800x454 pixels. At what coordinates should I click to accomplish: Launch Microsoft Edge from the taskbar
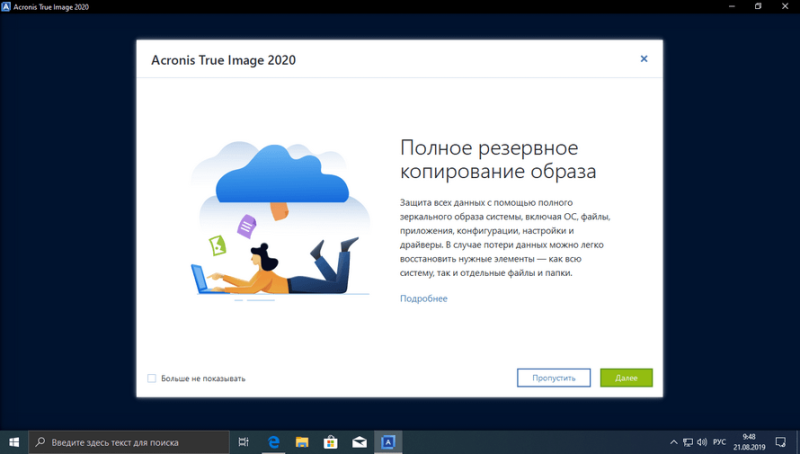coord(273,442)
